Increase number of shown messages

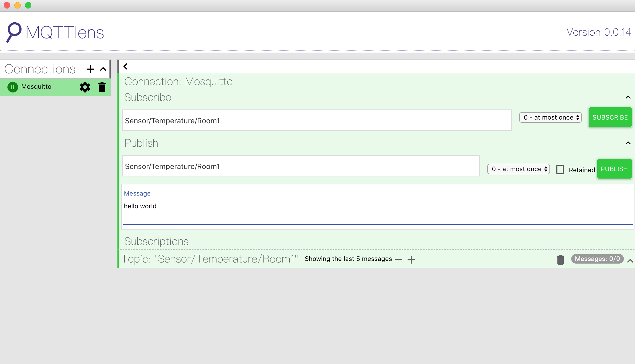(x=411, y=260)
